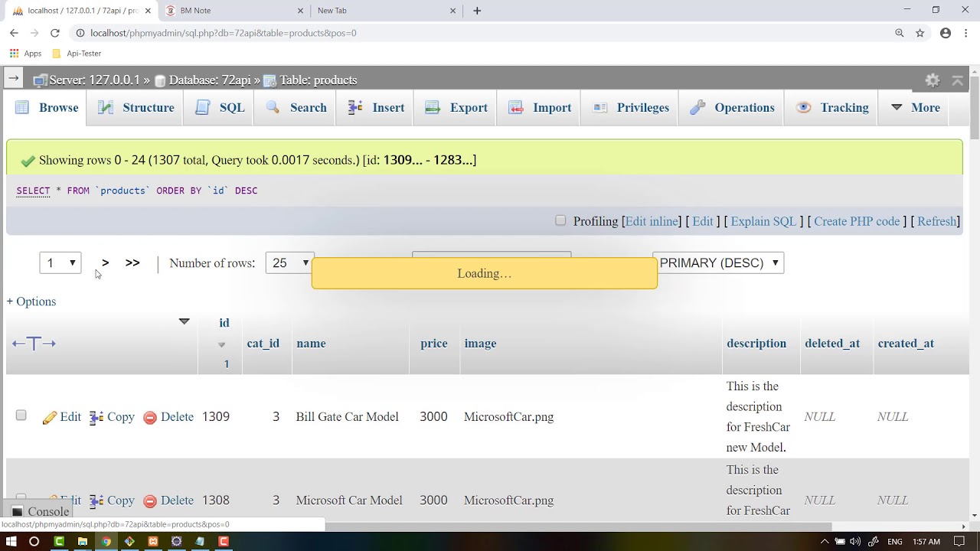Click red Delete icon for row 1309
Viewport: 980px width, 551px height.
pyautogui.click(x=150, y=417)
